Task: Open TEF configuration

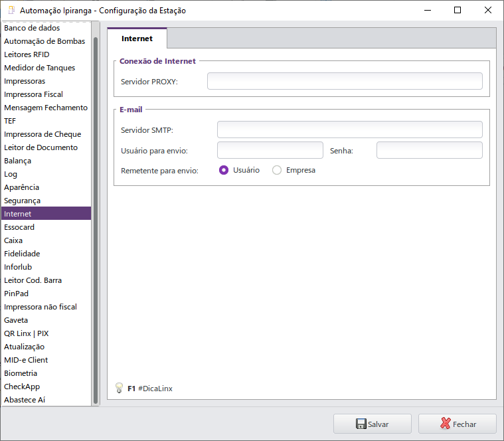Action: 46,121
